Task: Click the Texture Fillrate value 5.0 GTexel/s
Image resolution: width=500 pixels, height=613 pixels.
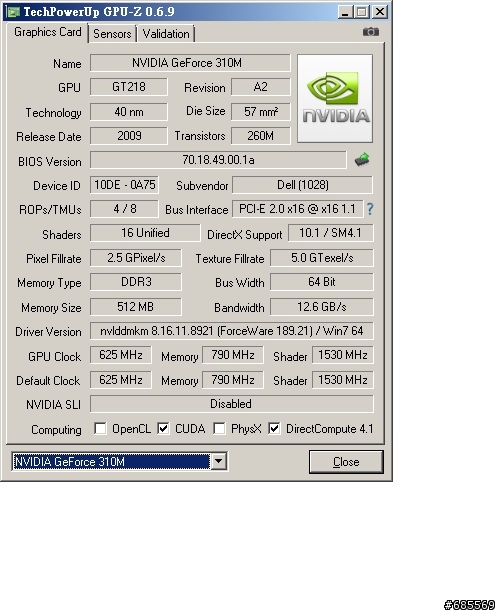Action: (x=322, y=258)
